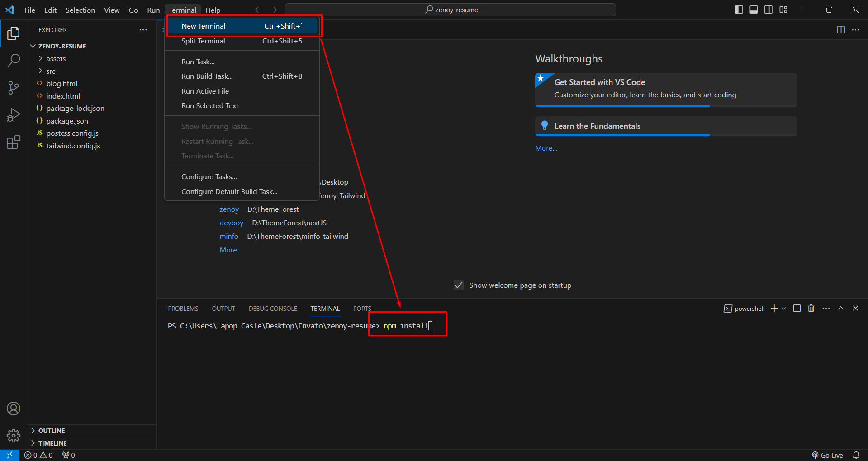The width and height of the screenshot is (868, 461).
Task: Choose Configure Default Build Task... entry
Action: (242, 192)
